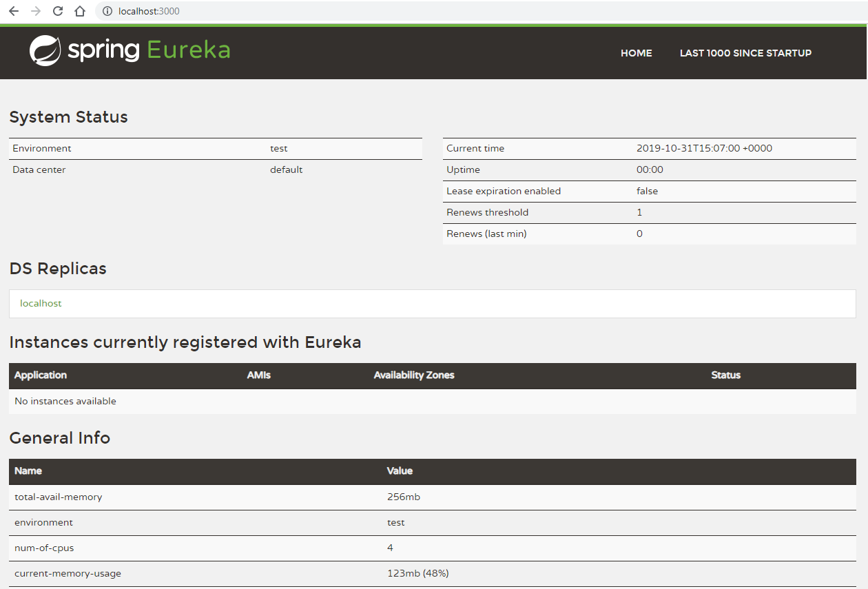Screen dimensions: 868x589
Task: Select the Availability Zones column header
Action: pyautogui.click(x=414, y=375)
